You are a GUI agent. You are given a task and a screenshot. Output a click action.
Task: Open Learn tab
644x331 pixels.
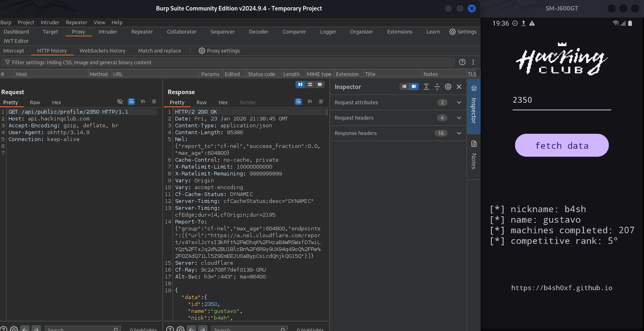(433, 32)
